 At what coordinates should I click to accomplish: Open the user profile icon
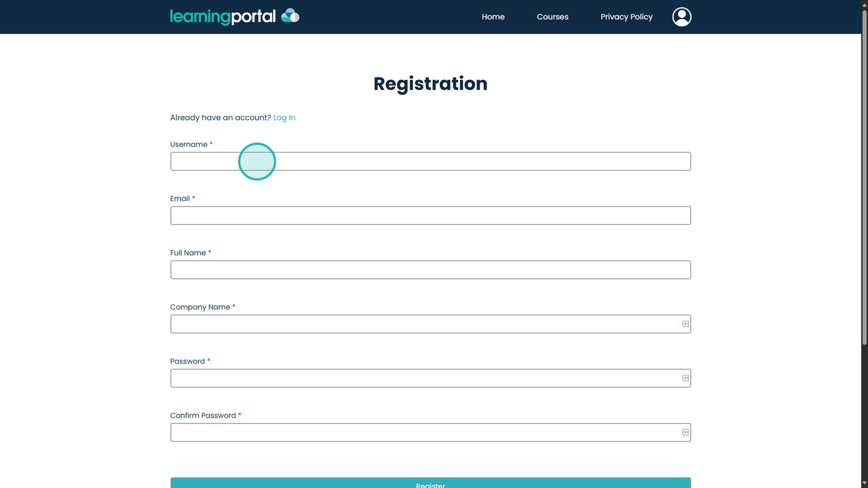click(x=682, y=17)
